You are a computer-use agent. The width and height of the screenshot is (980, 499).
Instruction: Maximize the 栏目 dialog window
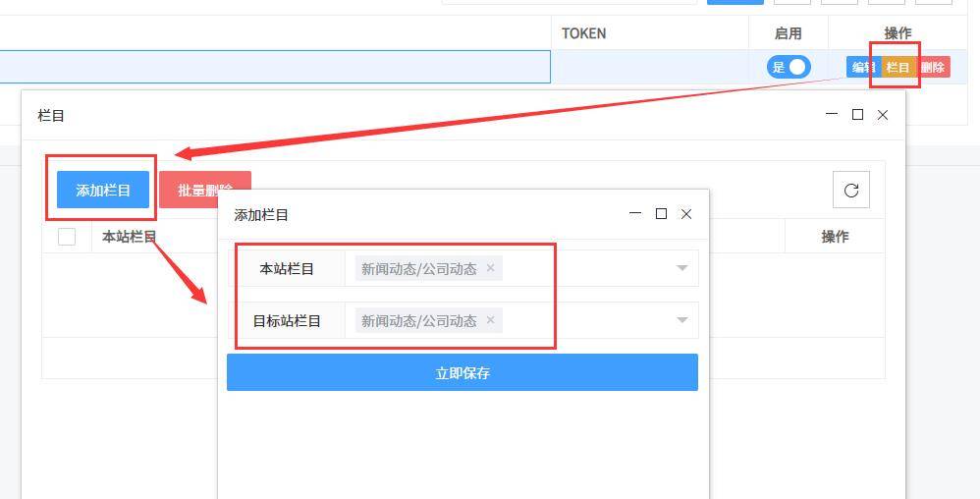coord(857,114)
